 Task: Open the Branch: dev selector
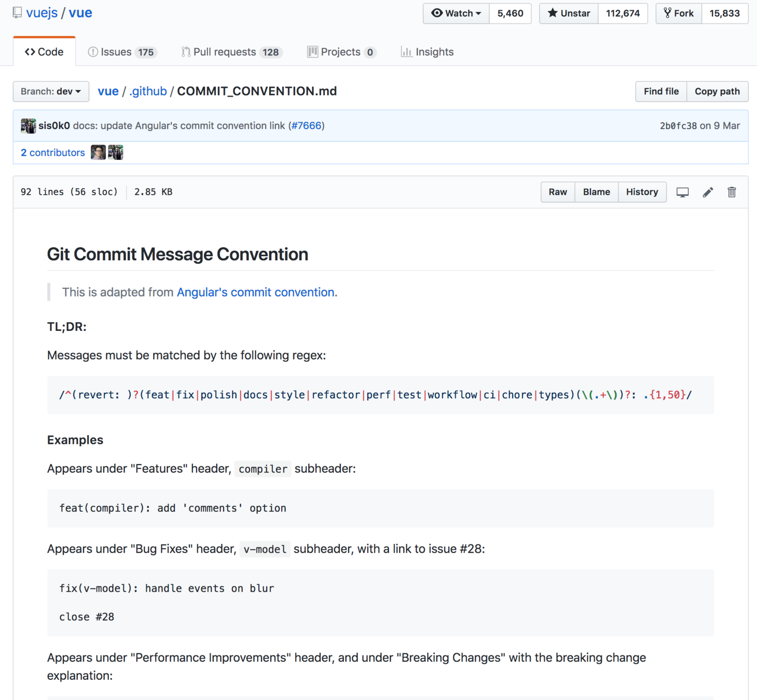[51, 91]
